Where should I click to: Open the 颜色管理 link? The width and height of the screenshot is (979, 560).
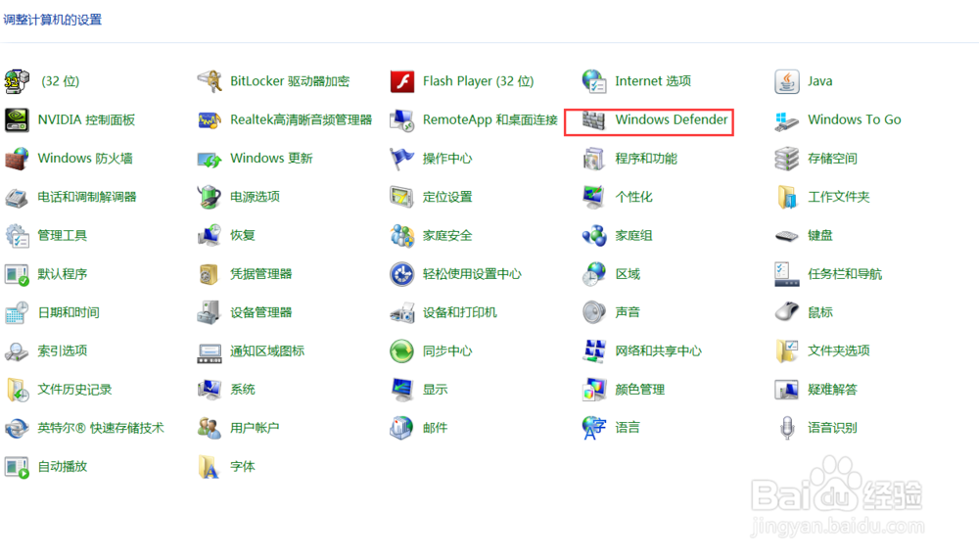pyautogui.click(x=640, y=390)
